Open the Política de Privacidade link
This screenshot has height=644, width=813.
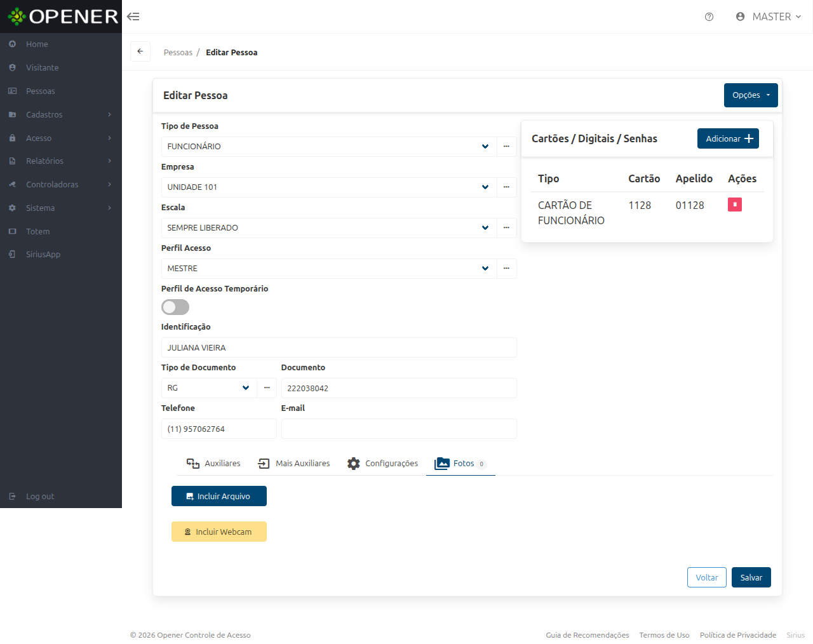coord(738,635)
